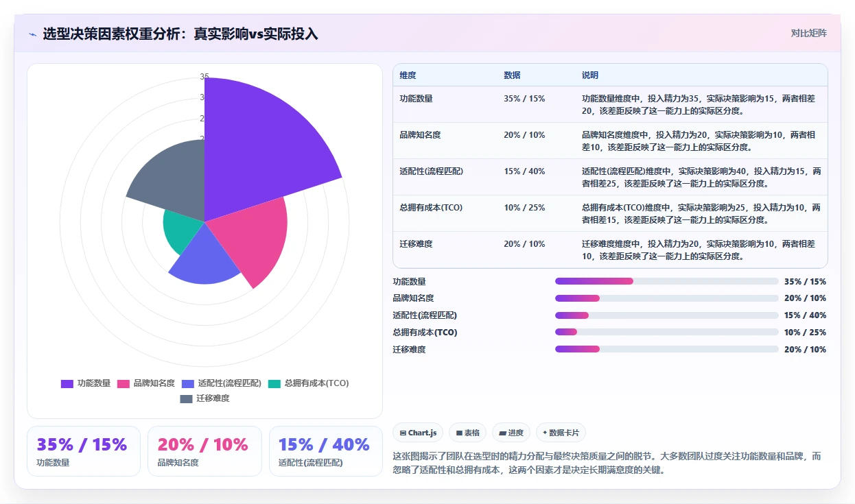Open the 对比矩阵 label in header
This screenshot has width=855, height=504.
809,33
